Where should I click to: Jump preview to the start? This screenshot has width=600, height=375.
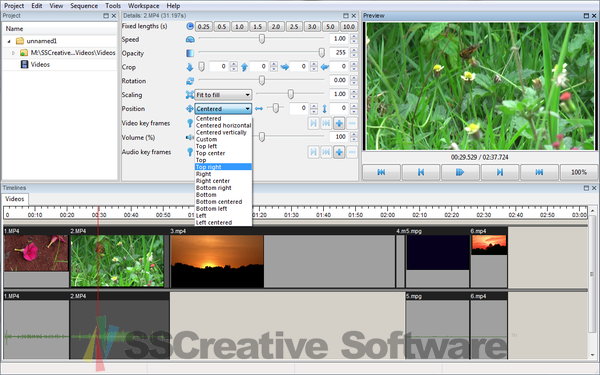381,172
